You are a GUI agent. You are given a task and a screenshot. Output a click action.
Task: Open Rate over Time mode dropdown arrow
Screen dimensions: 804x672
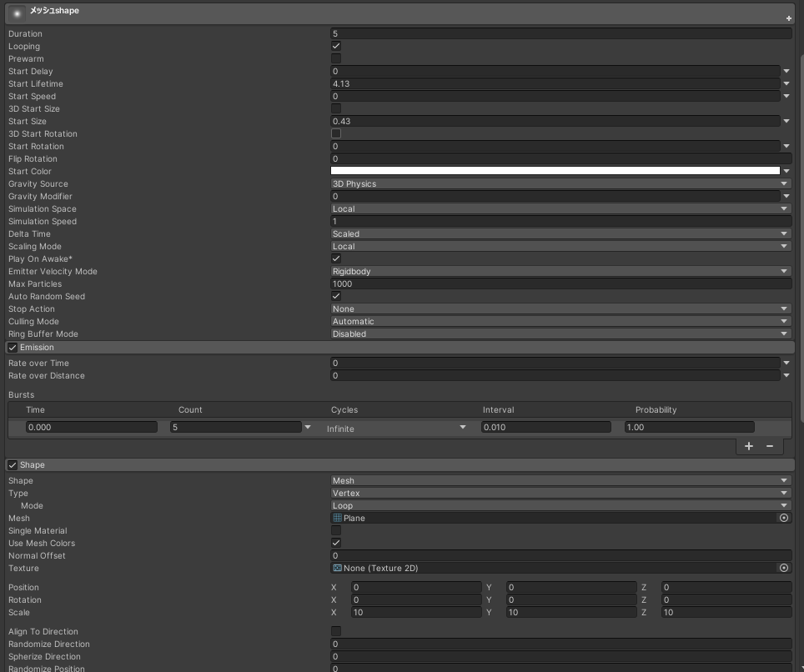point(786,363)
